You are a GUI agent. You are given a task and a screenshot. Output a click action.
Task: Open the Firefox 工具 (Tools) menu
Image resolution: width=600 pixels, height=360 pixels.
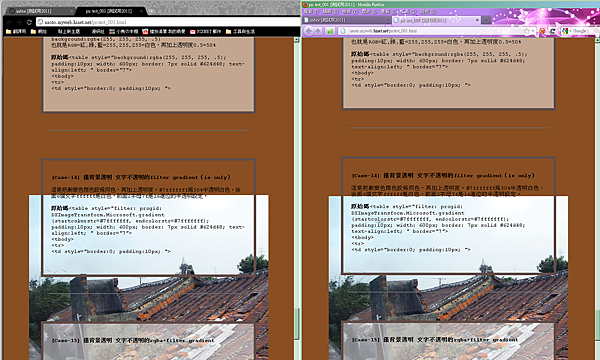click(x=408, y=12)
